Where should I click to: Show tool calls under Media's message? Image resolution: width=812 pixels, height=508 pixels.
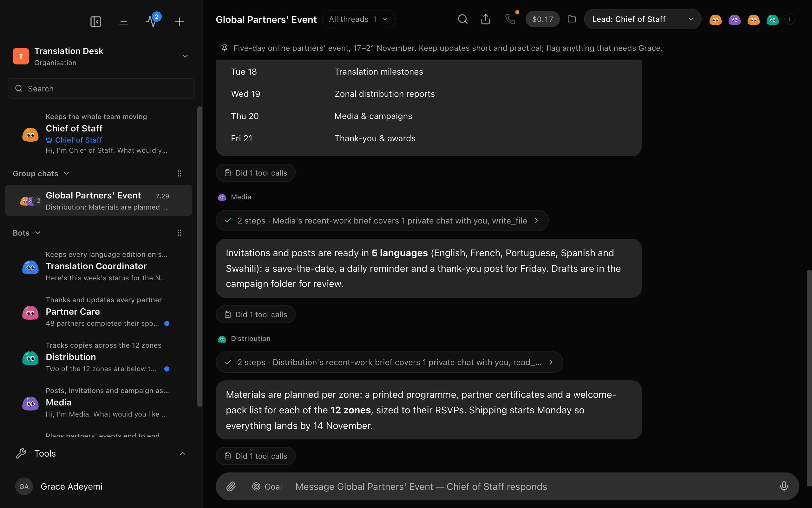255,314
